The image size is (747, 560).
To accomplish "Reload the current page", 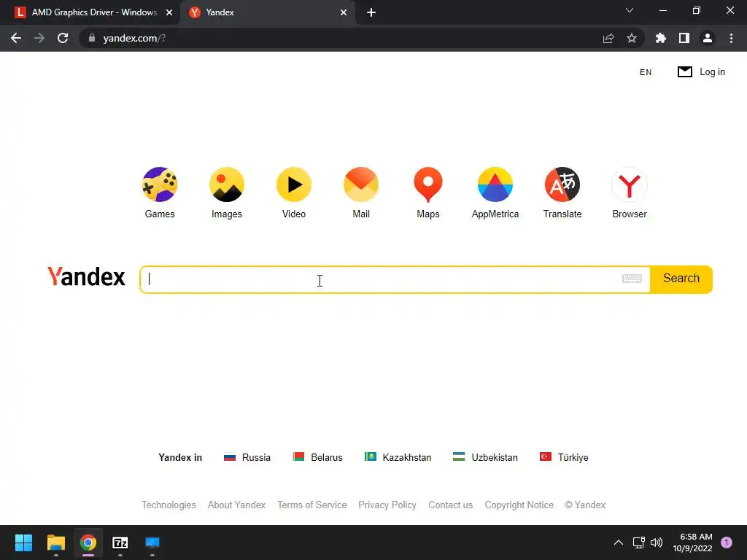I will click(63, 38).
